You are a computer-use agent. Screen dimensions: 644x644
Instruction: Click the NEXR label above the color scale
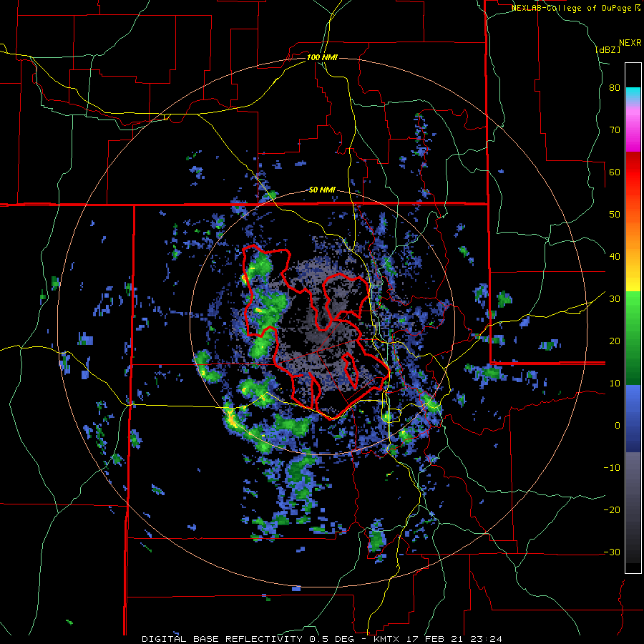(630, 42)
